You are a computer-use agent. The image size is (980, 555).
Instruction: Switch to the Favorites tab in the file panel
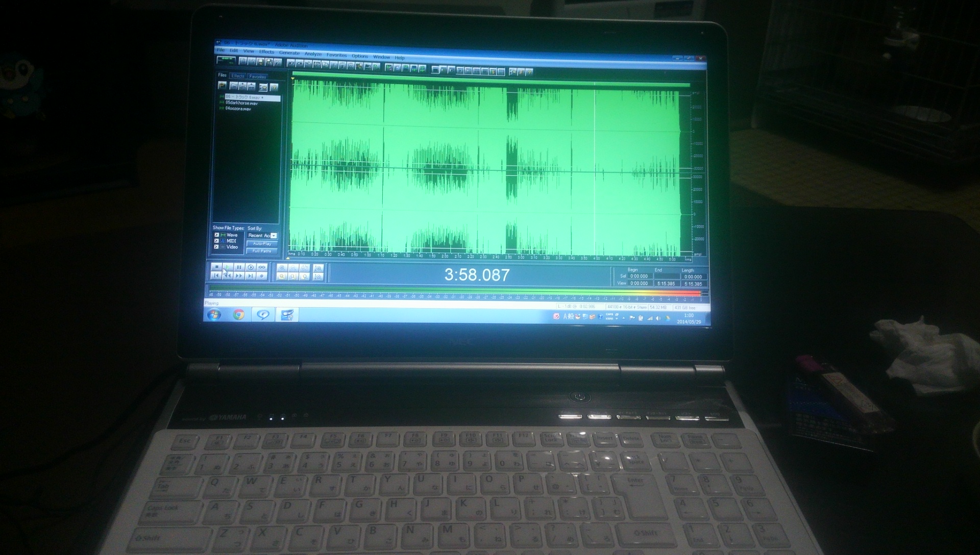click(258, 77)
